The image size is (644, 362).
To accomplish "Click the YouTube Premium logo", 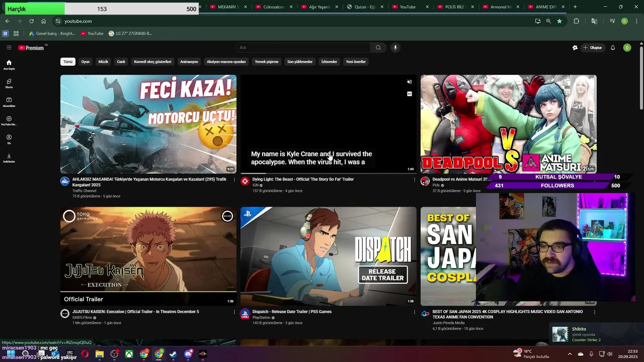I will pos(32,48).
